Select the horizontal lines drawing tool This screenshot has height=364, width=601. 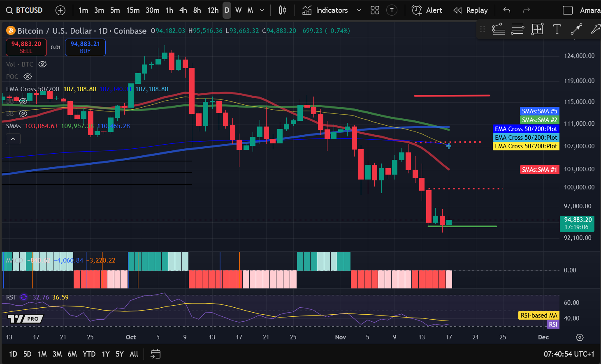click(x=517, y=29)
